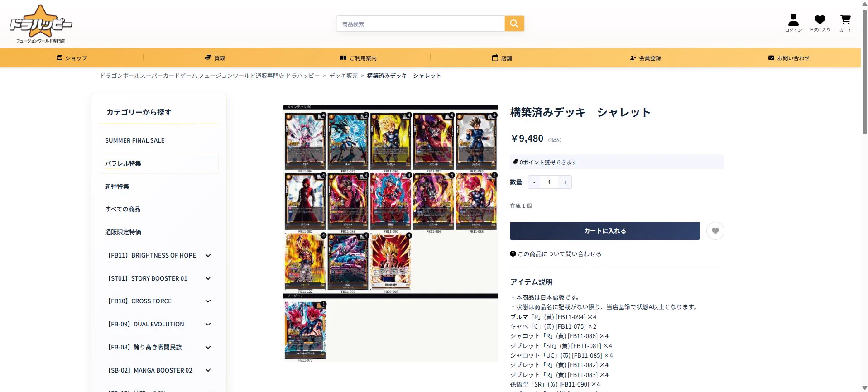Click the orange search magnifier button
The image size is (868, 392).
pyautogui.click(x=514, y=24)
